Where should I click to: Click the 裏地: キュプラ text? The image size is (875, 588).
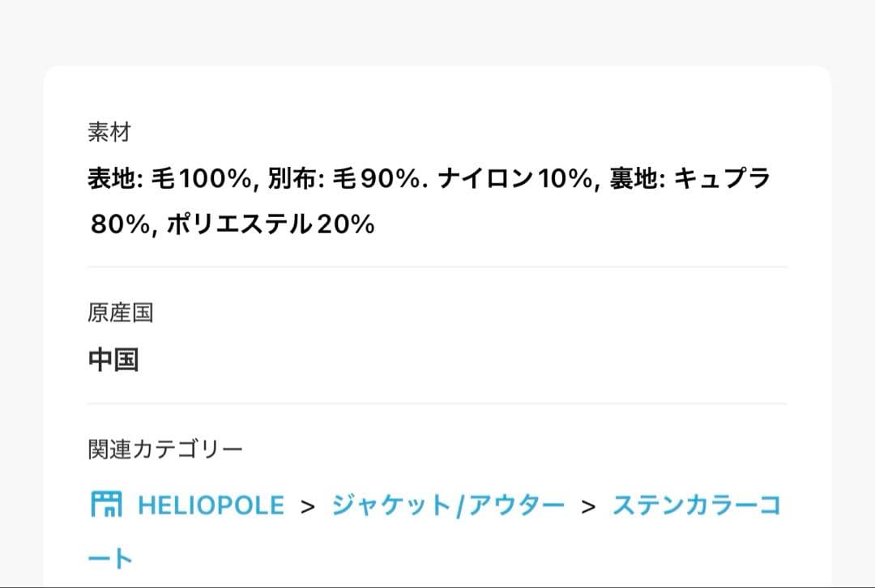[x=689, y=179]
